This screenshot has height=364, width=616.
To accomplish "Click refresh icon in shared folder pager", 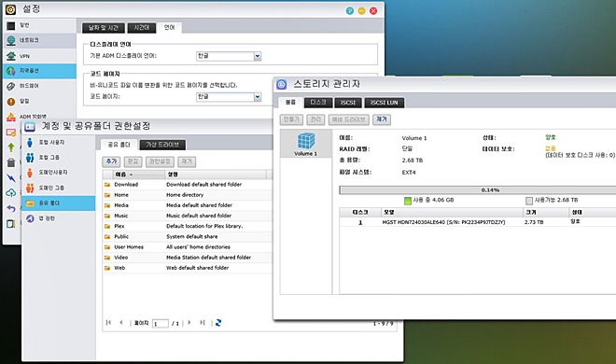I will (218, 323).
